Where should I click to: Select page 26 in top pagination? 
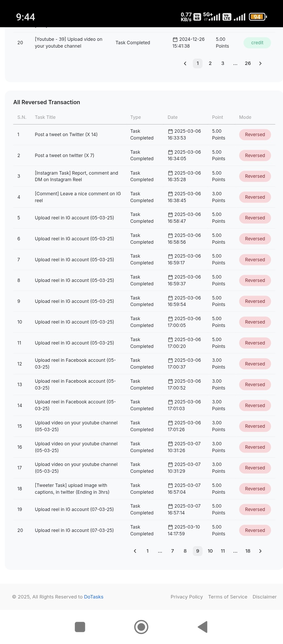[x=248, y=63]
